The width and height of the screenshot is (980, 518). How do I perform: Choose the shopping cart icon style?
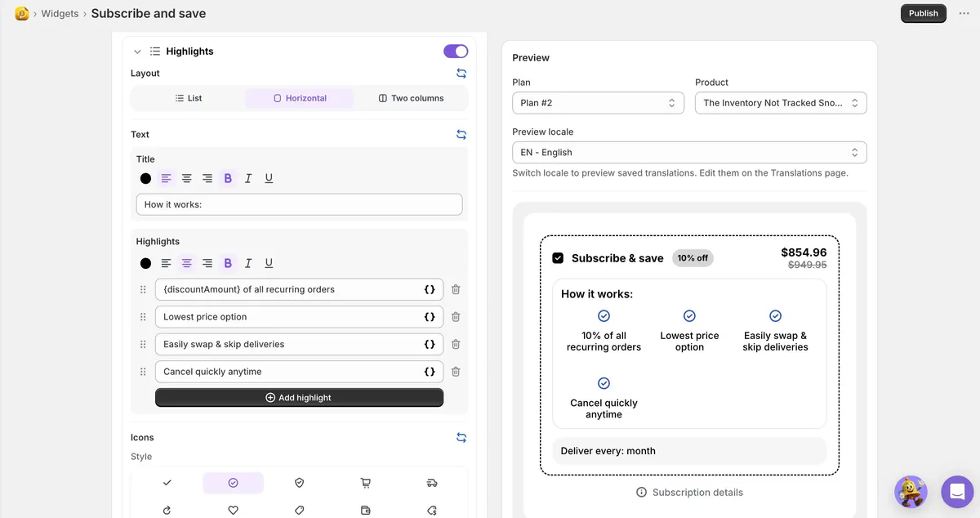tap(365, 483)
